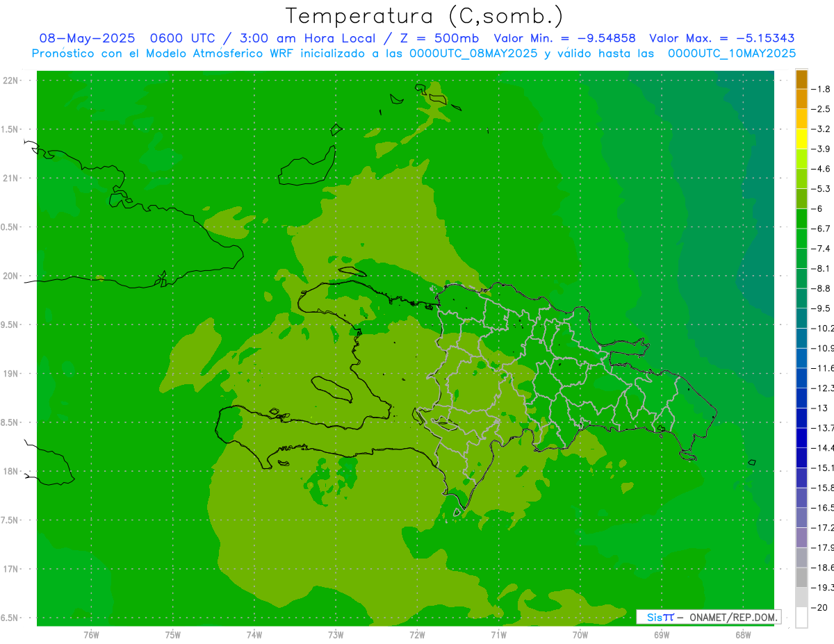
Task: Click the '17N' latitude label
Action: [10, 569]
